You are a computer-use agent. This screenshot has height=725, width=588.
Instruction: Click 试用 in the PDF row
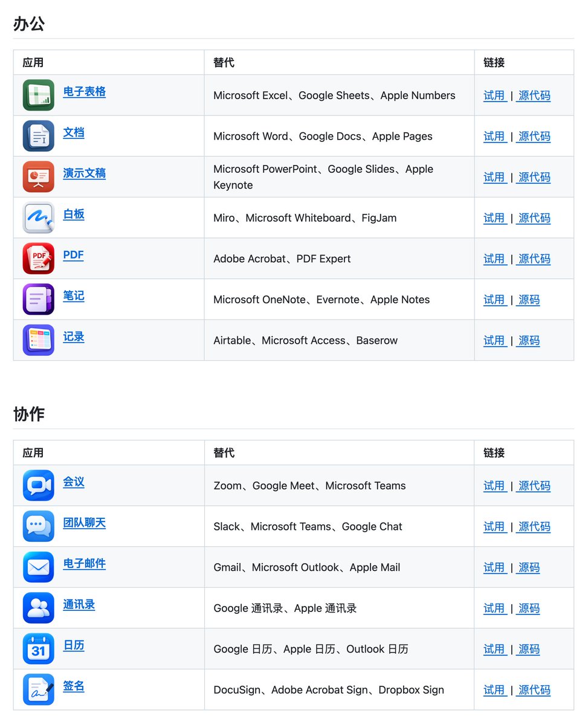(x=494, y=259)
